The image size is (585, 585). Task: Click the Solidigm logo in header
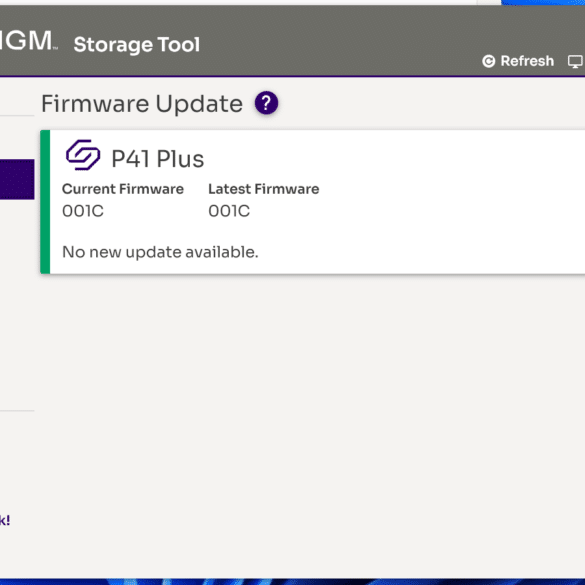tap(27, 41)
